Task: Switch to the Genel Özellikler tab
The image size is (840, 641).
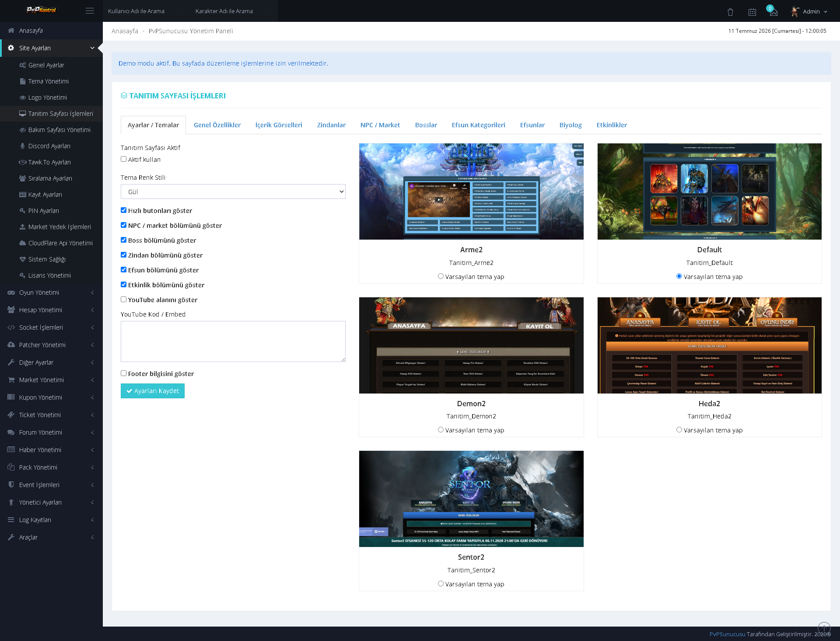Action: coord(217,125)
